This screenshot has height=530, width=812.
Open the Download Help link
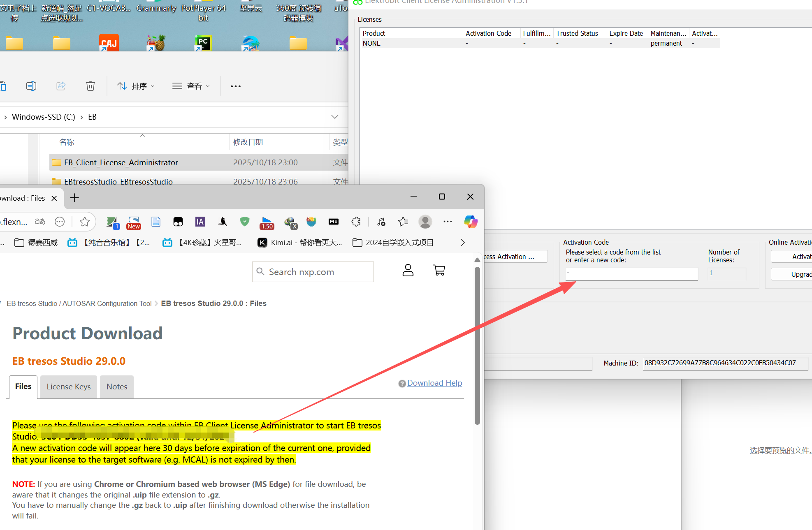pos(434,383)
